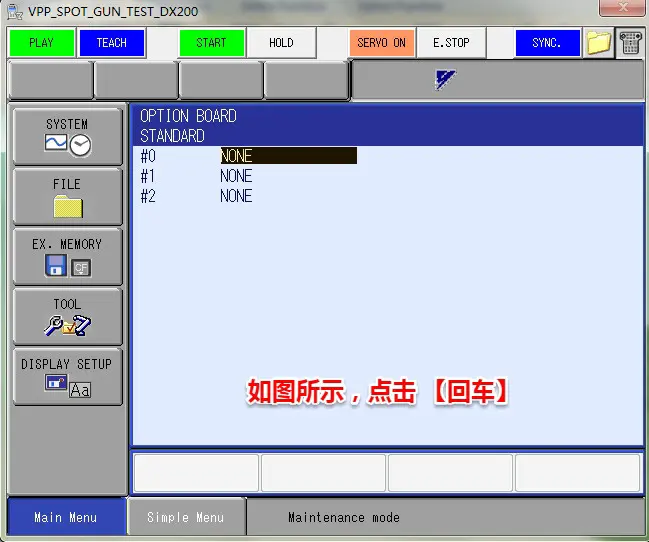This screenshot has height=542, width=649.
Task: Open the TOOL menu icon
Action: tap(67, 316)
